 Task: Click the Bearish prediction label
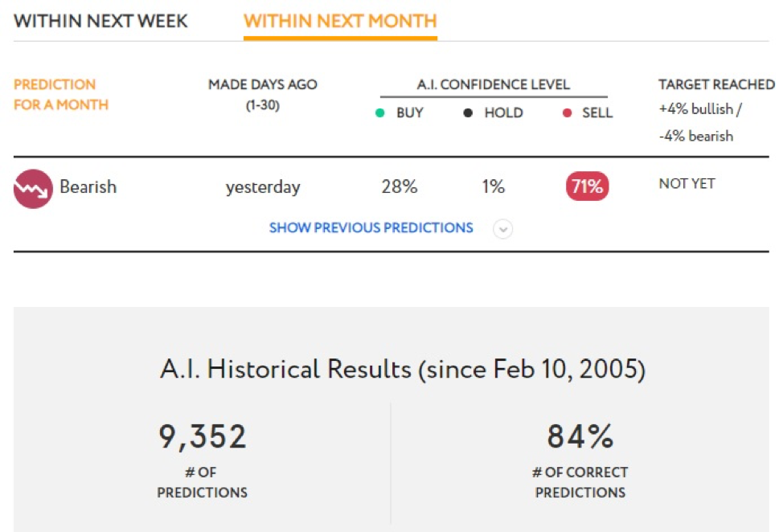pyautogui.click(x=88, y=186)
